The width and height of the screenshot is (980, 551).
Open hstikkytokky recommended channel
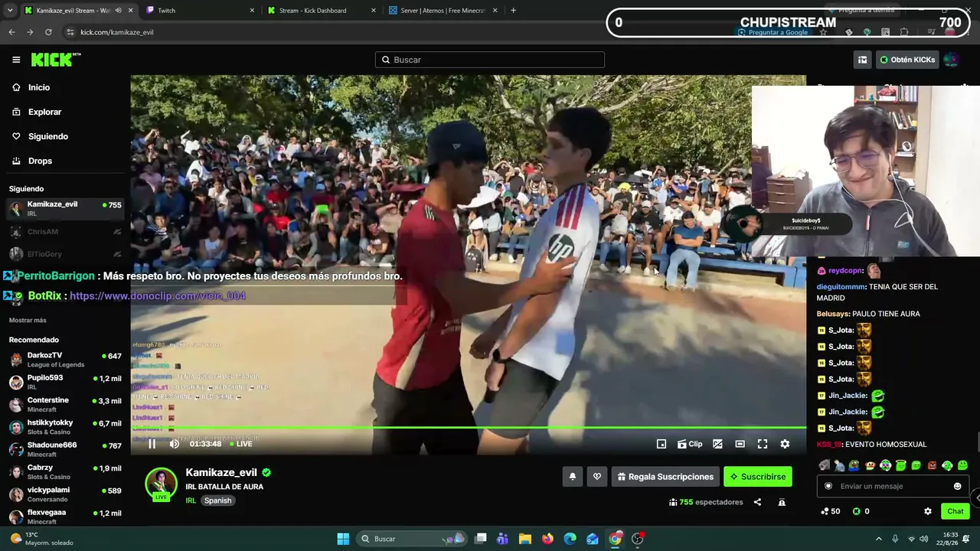point(65,427)
